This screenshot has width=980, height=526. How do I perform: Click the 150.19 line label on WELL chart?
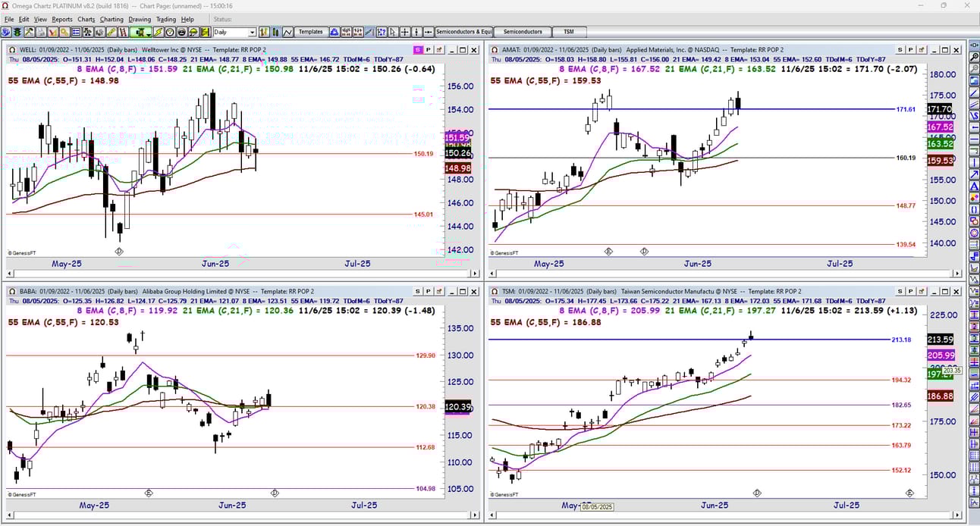423,154
